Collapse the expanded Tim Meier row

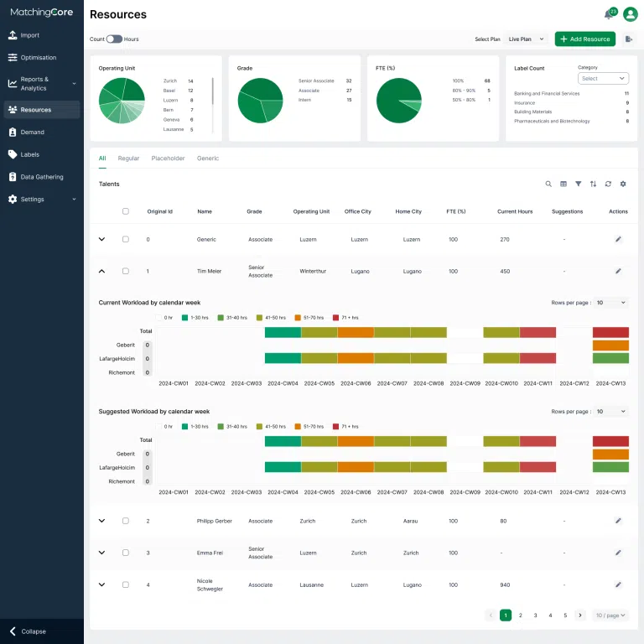click(101, 271)
